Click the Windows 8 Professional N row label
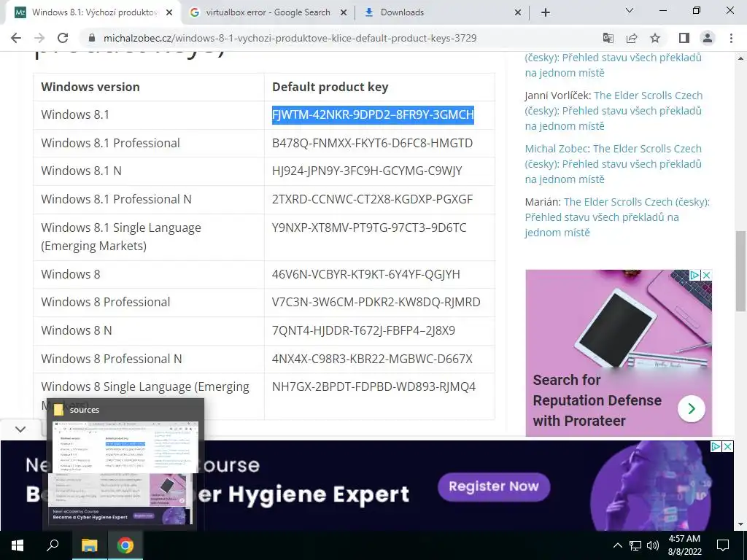The width and height of the screenshot is (747, 560). (112, 359)
